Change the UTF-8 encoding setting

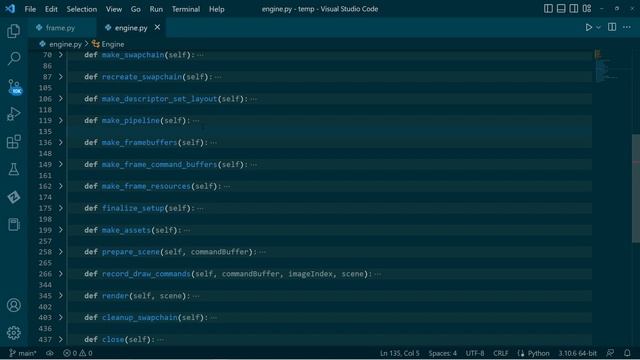click(475, 353)
